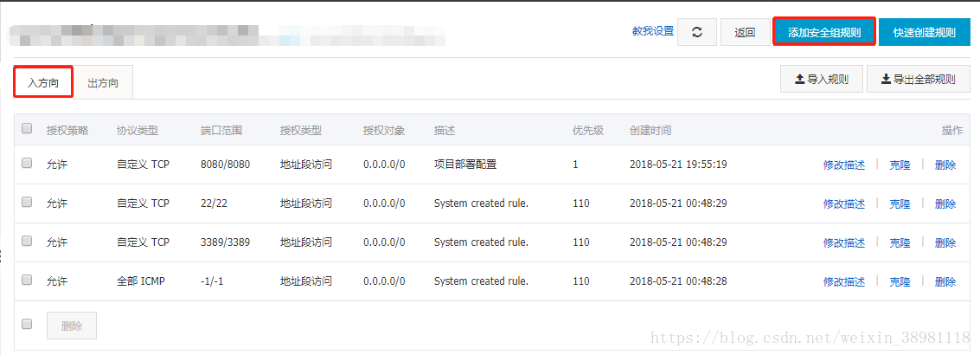
Task: Delete the 3389/3389 rule via 删除
Action: click(x=945, y=243)
